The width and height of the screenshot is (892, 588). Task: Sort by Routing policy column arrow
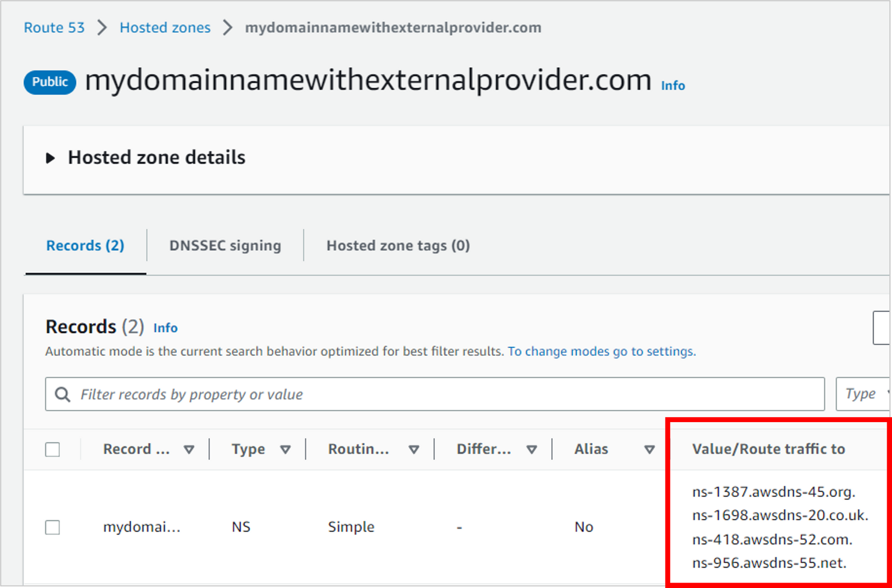click(414, 449)
